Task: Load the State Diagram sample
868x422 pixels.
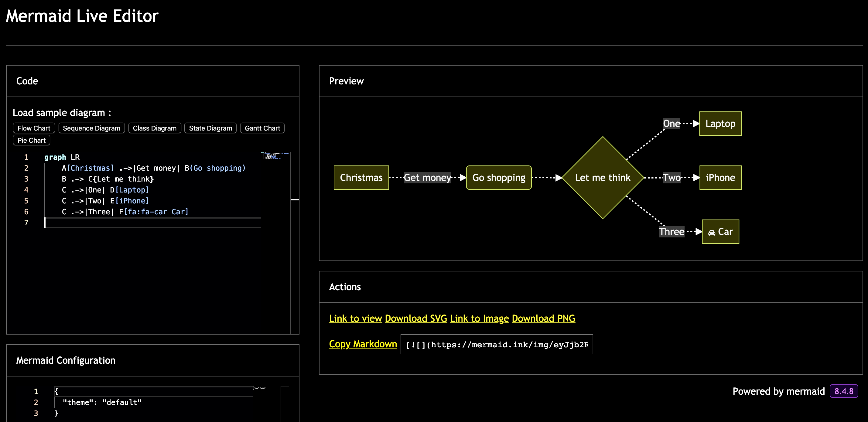Action: (x=210, y=128)
